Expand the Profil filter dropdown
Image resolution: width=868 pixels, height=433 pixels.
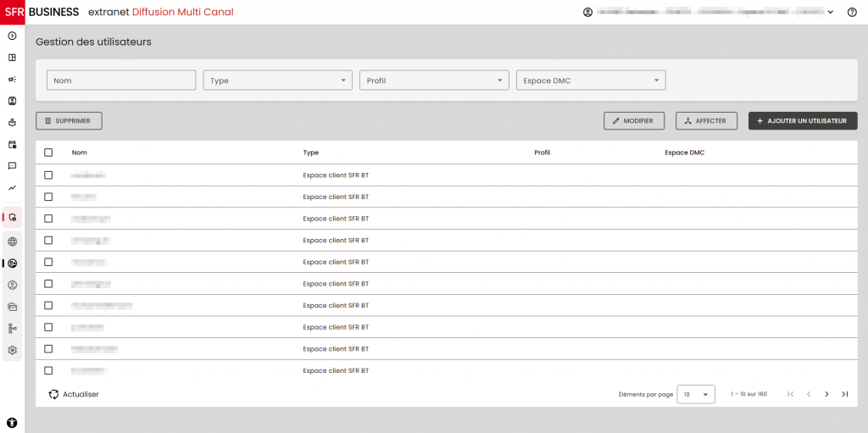tap(434, 80)
